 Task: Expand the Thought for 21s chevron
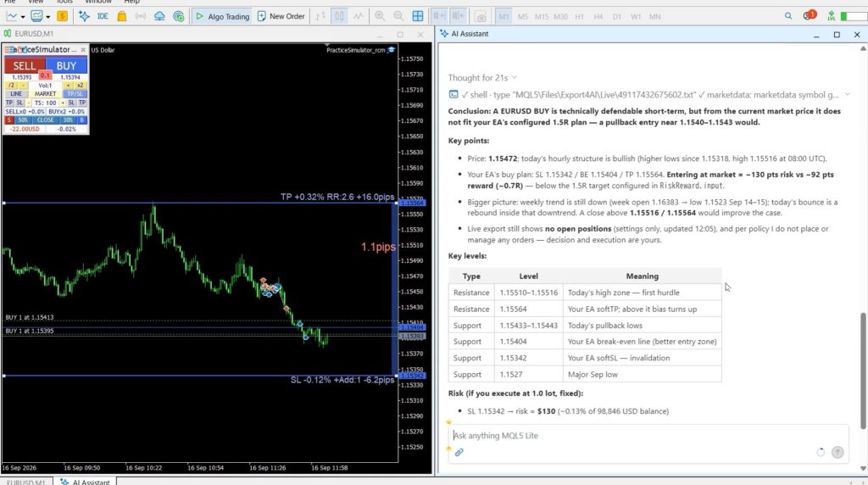pos(515,77)
